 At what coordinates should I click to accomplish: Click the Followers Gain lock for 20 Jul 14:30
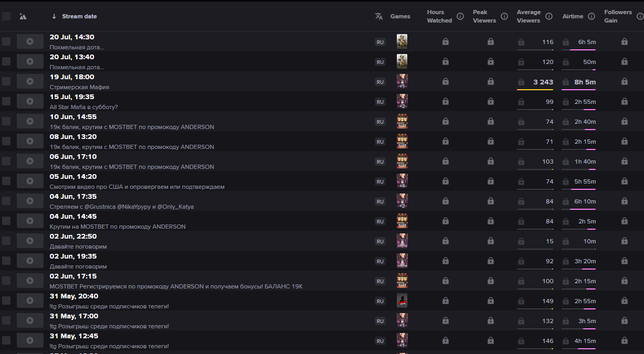[x=625, y=42]
